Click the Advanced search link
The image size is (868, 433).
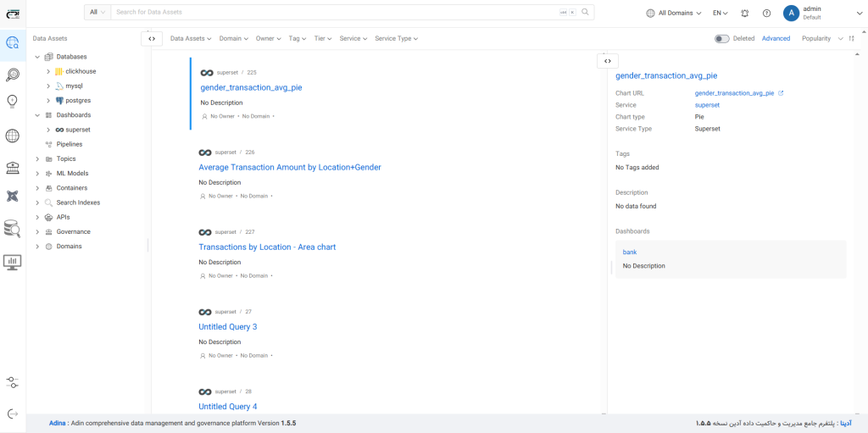[x=776, y=39]
